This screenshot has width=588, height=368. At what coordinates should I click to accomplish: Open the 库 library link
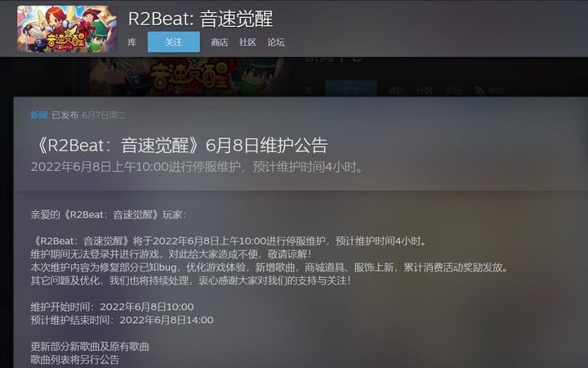132,42
